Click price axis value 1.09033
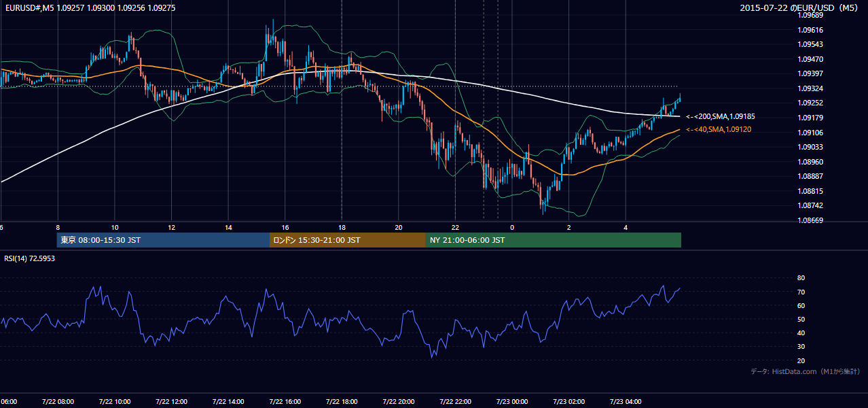 pos(810,147)
